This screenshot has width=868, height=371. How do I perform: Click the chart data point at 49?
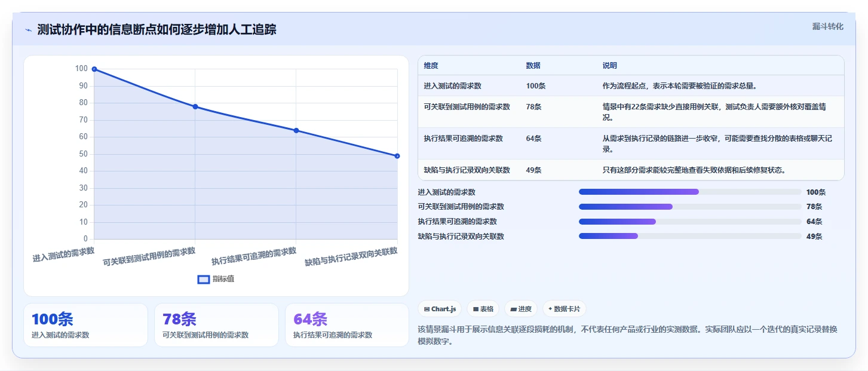tap(397, 156)
